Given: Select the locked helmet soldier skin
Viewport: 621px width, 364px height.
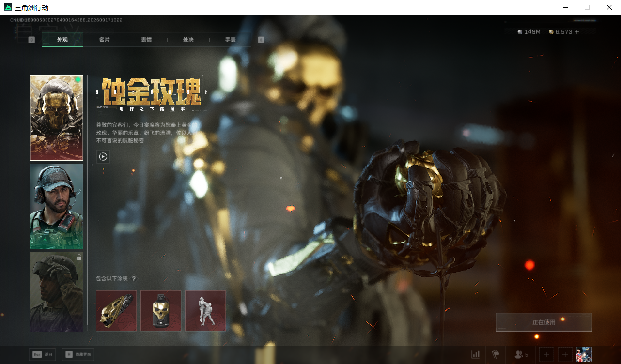Looking at the screenshot, I should coord(56,291).
